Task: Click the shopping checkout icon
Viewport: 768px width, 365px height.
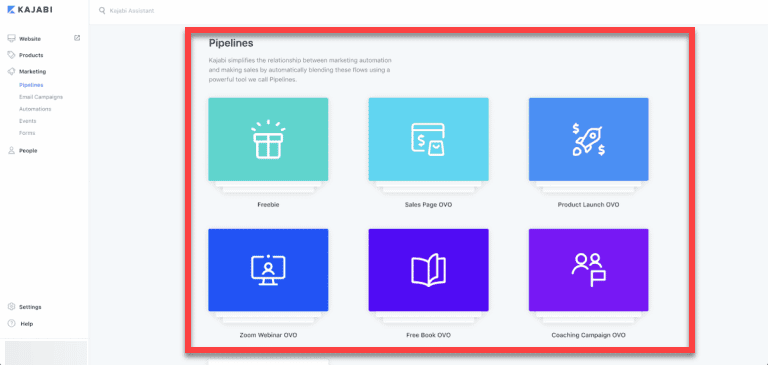Action: pos(428,140)
